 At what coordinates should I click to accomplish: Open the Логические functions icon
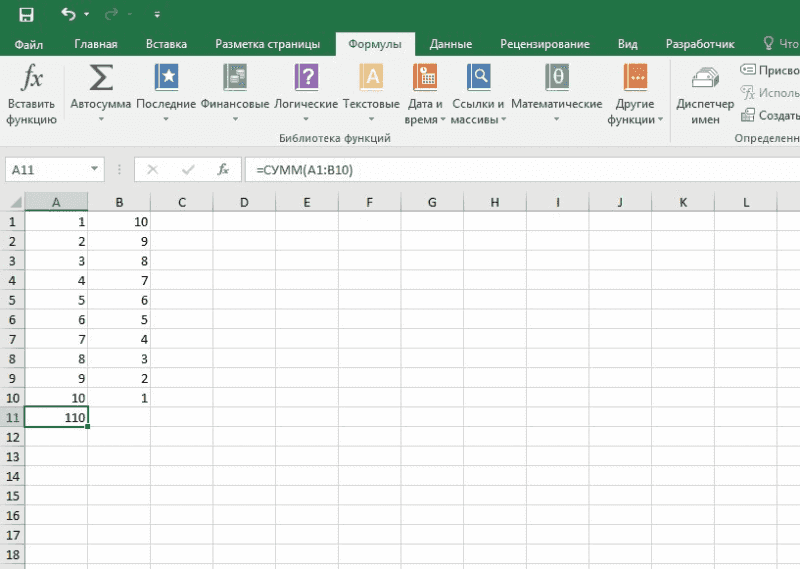(x=306, y=78)
